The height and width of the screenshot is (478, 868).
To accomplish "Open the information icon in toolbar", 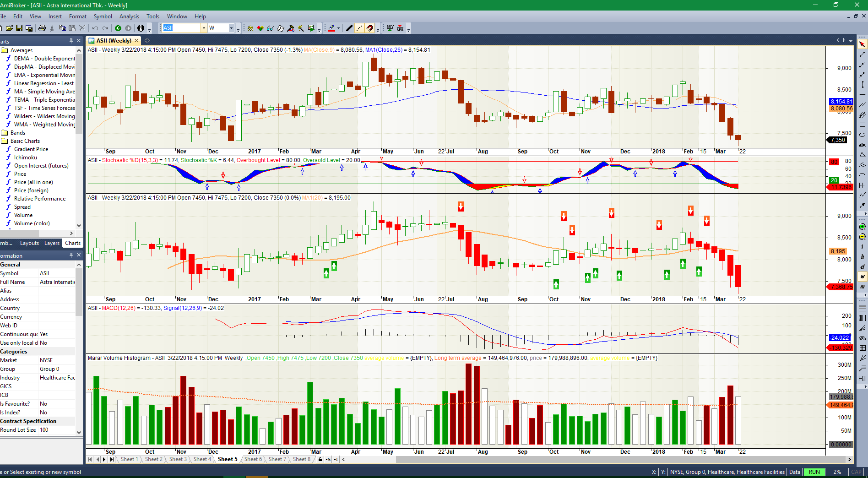I will pyautogui.click(x=141, y=28).
